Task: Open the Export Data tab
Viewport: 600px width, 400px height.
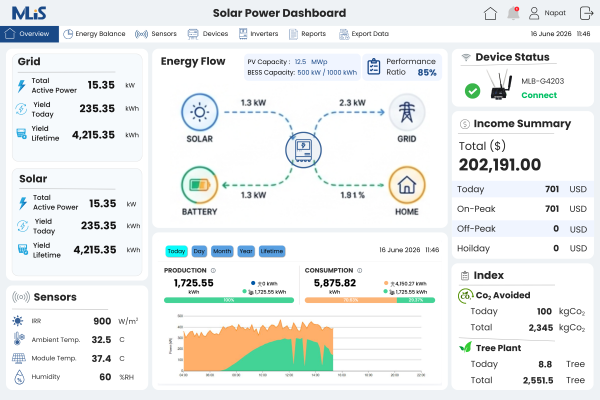Action: (x=364, y=34)
